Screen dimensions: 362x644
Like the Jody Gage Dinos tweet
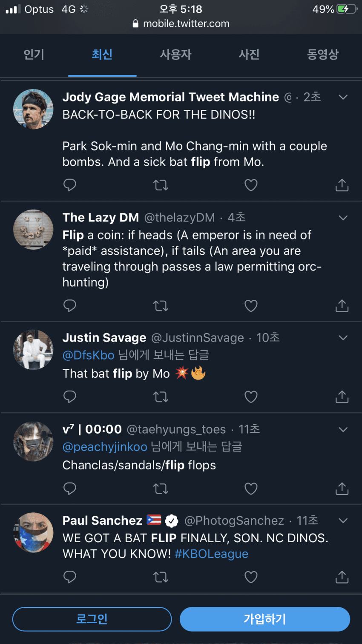pyautogui.click(x=251, y=185)
